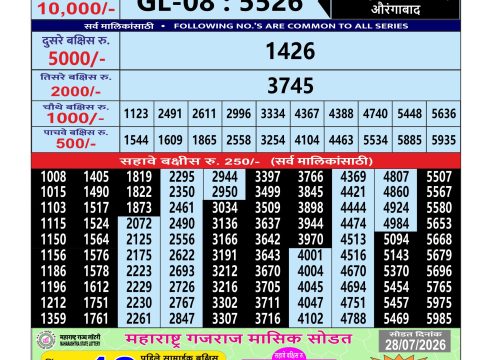
Task: Click fifth prize number 1544
Action: click(136, 140)
